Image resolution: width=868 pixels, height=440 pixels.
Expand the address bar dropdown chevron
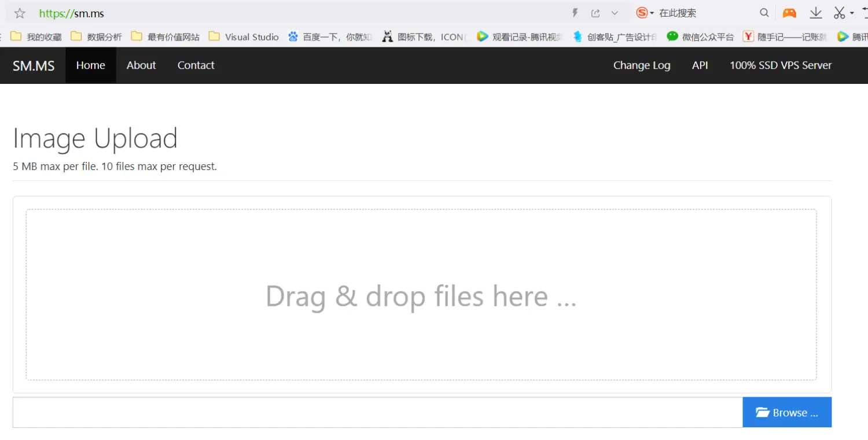615,13
